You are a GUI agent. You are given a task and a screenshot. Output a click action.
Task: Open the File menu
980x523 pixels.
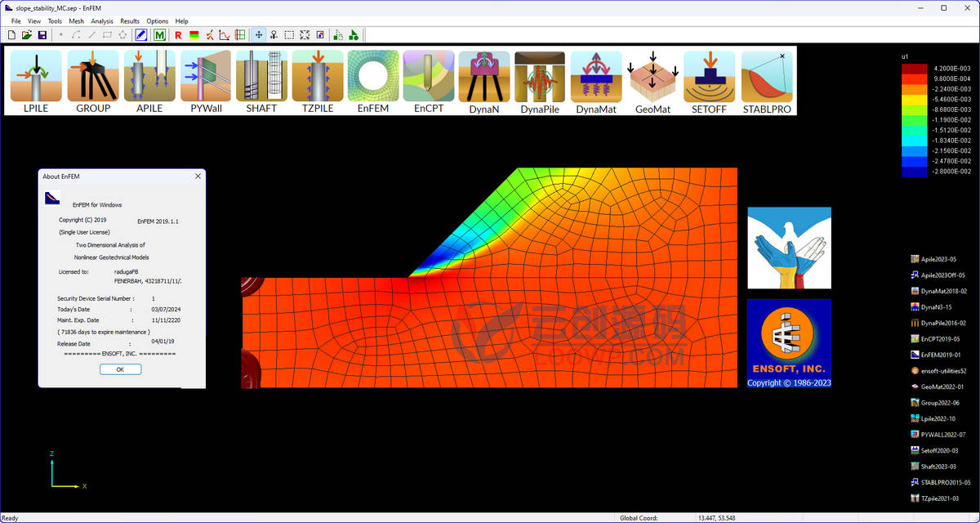point(16,21)
